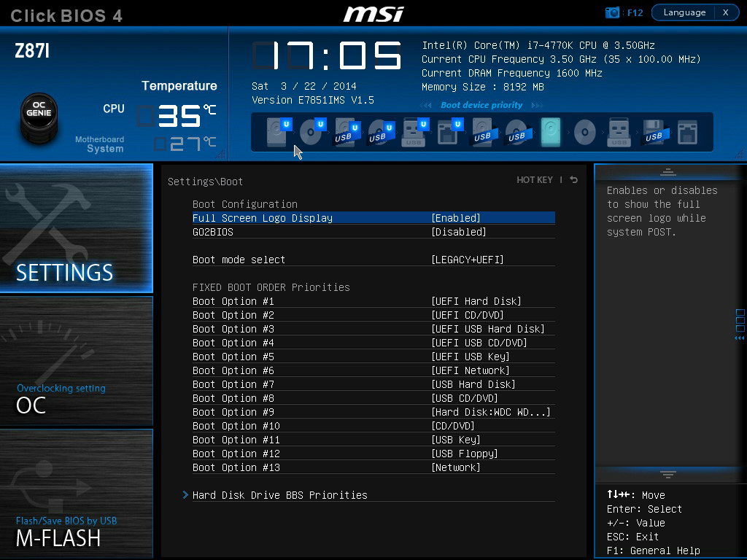Click the legacy CD/DVD disc boot icon

(585, 132)
